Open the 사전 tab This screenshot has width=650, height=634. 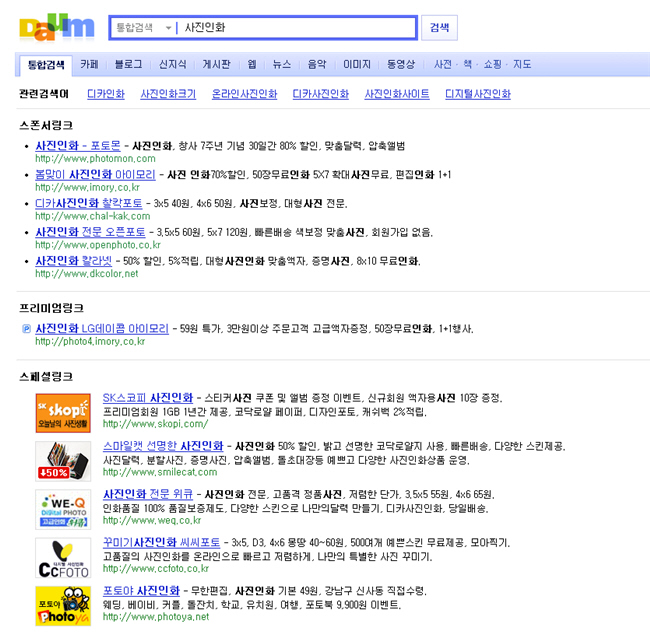443,64
